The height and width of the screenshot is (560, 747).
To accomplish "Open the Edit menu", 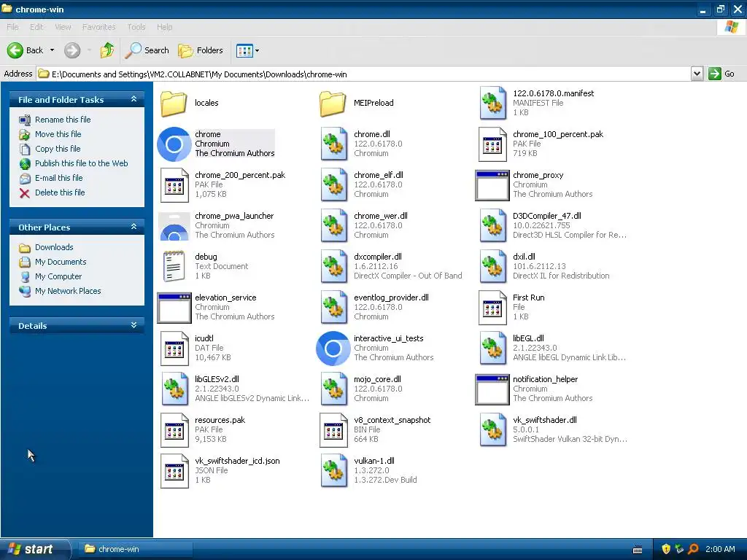I will [x=36, y=27].
